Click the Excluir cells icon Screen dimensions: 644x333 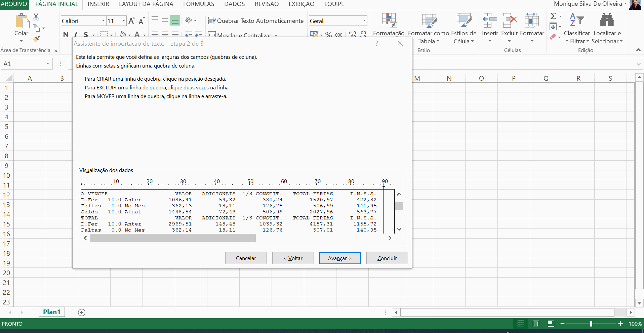(x=510, y=20)
